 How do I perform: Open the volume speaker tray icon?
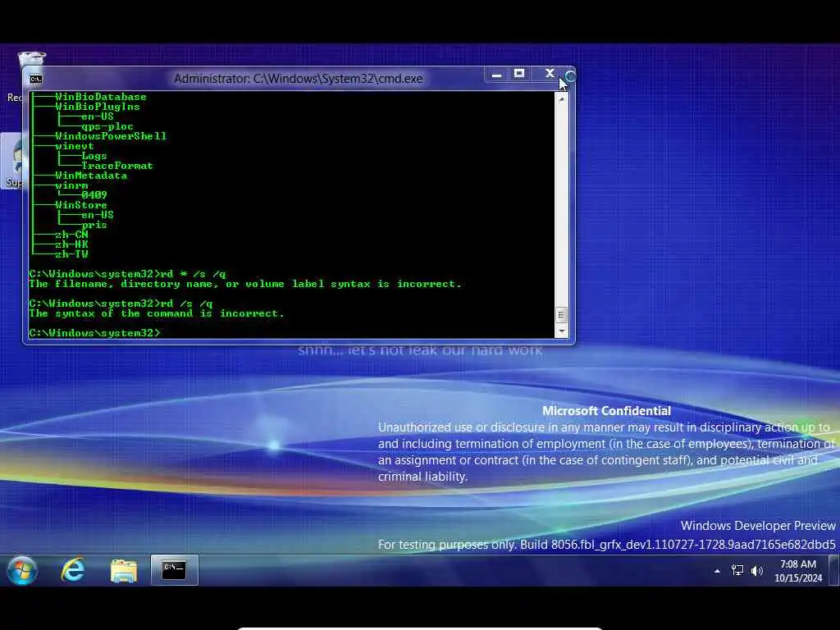click(756, 571)
